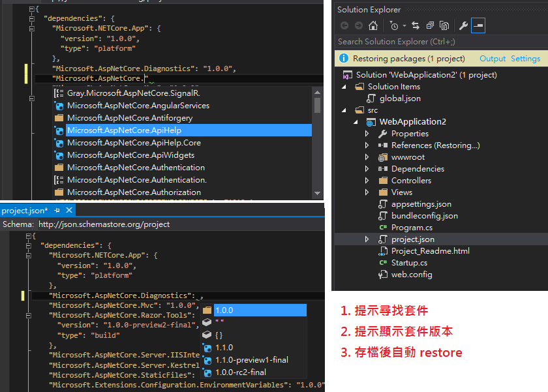This screenshot has height=392, width=548.
Task: Collapse "dependencies" block in lower editor
Action: point(29,246)
